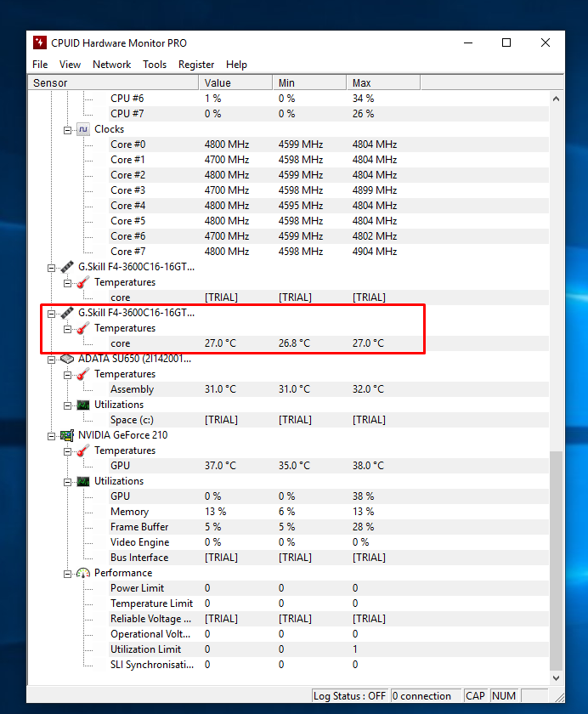This screenshot has width=588, height=714.
Task: Click the NUM status indicator
Action: pyautogui.click(x=504, y=696)
